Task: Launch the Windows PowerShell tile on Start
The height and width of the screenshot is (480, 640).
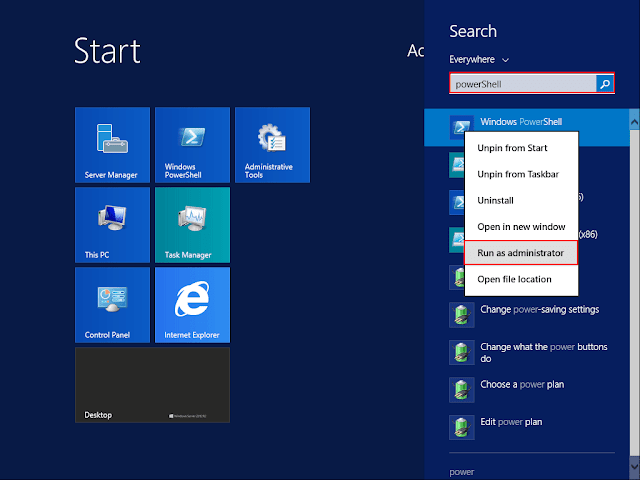Action: (192, 145)
